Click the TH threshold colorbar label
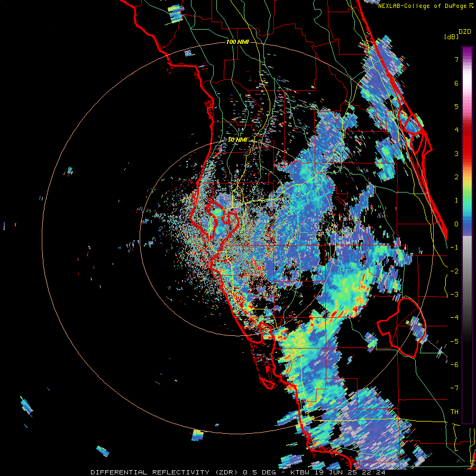The image size is (476, 476). click(x=454, y=412)
